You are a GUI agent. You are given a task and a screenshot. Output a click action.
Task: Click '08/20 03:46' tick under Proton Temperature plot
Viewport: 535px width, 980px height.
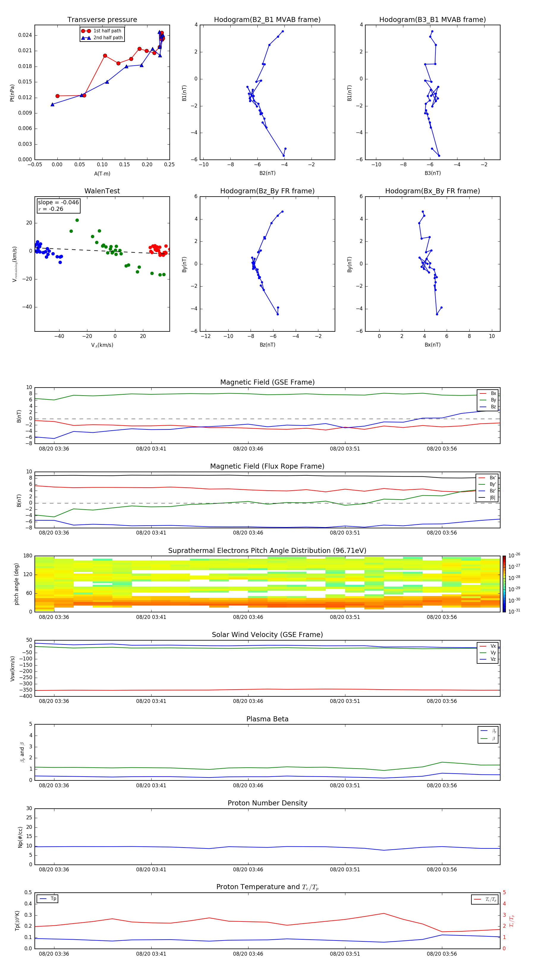248,954
